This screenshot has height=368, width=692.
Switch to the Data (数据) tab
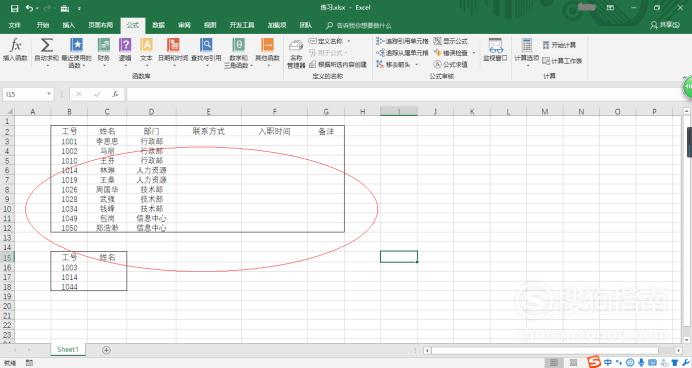[x=158, y=25]
